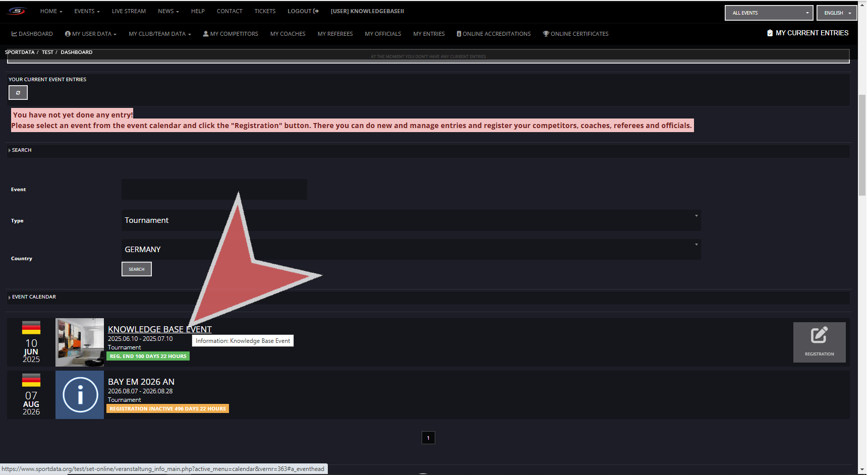Click the German flag beside 10 Jun 2025
868x475 pixels.
[31, 328]
